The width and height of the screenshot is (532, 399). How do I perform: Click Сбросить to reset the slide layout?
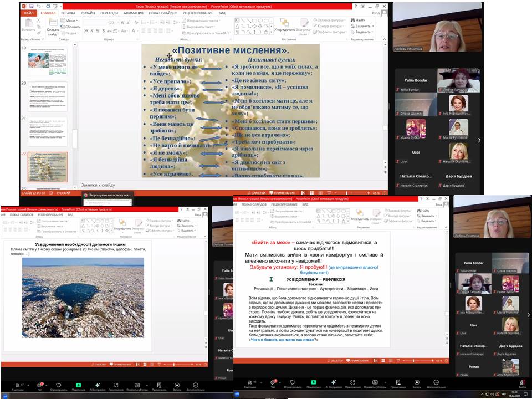tap(71, 26)
